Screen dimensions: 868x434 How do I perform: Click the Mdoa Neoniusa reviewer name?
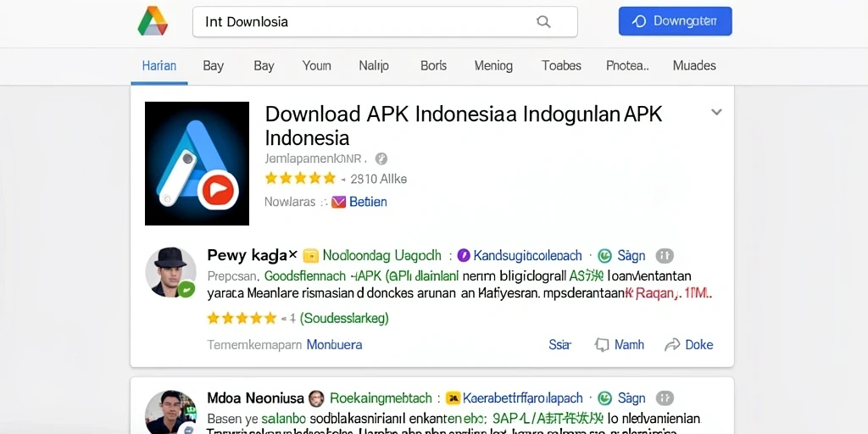pyautogui.click(x=256, y=398)
